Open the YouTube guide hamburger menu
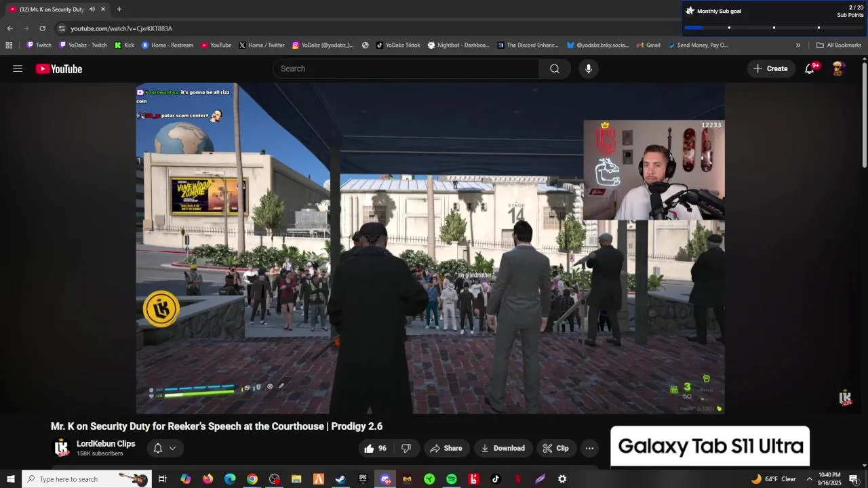868x488 pixels. (x=18, y=68)
